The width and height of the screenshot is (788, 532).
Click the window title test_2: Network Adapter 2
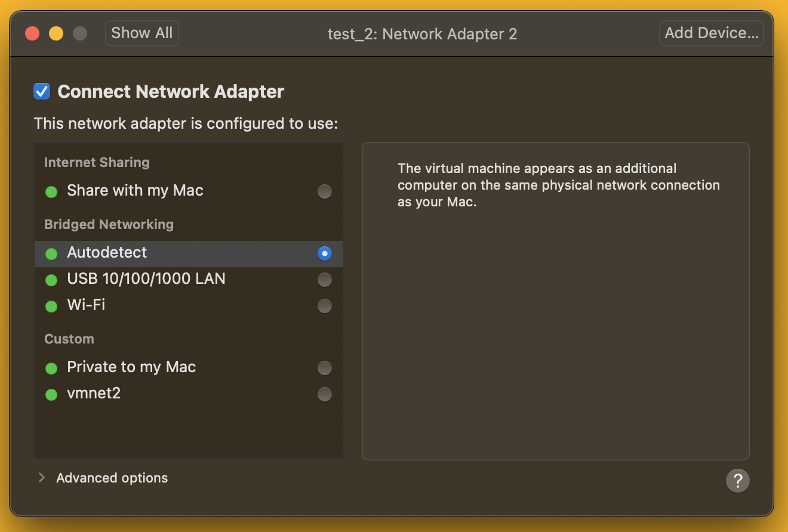[422, 34]
